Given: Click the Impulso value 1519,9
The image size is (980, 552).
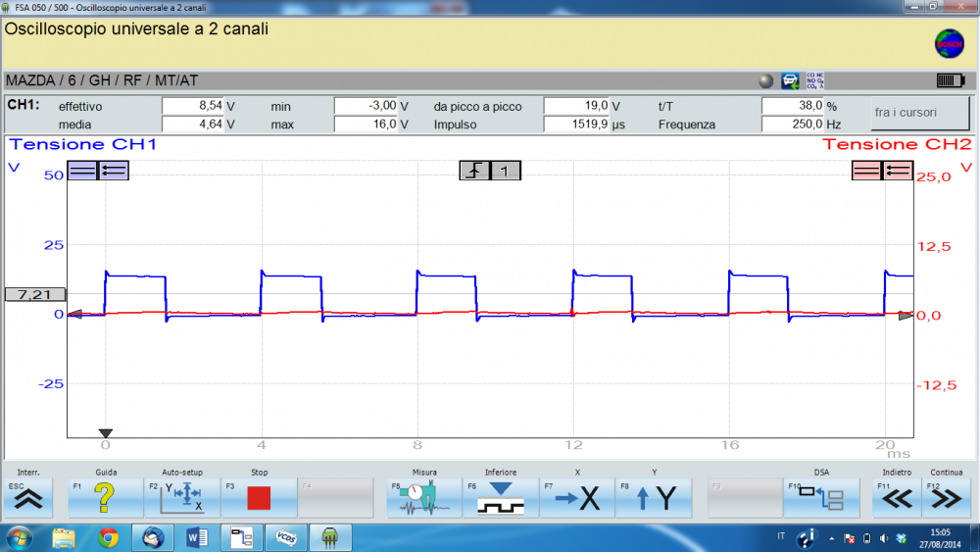Looking at the screenshot, I should pyautogui.click(x=576, y=124).
